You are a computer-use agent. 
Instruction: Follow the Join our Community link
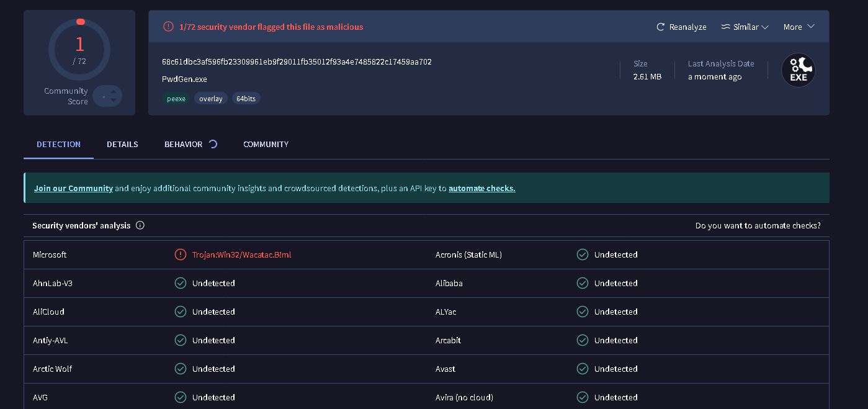[73, 188]
